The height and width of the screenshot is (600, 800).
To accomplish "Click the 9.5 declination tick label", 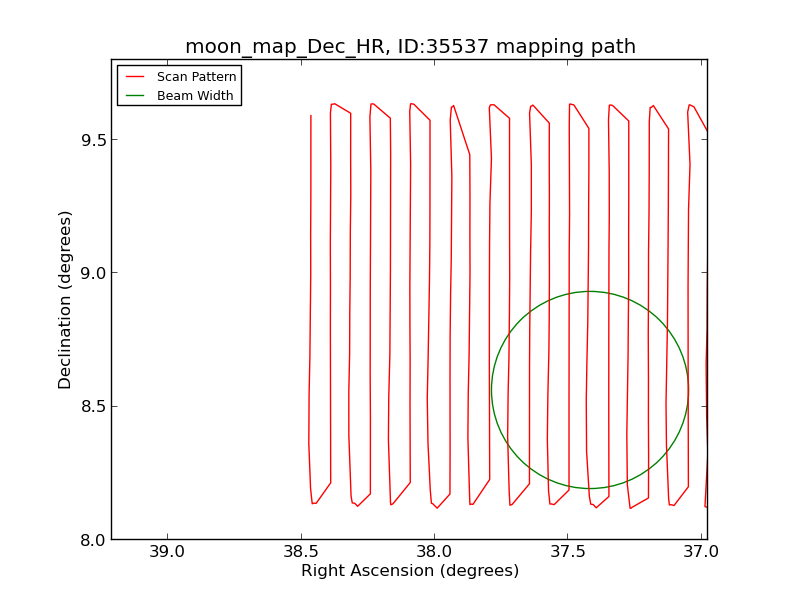I will (93, 140).
